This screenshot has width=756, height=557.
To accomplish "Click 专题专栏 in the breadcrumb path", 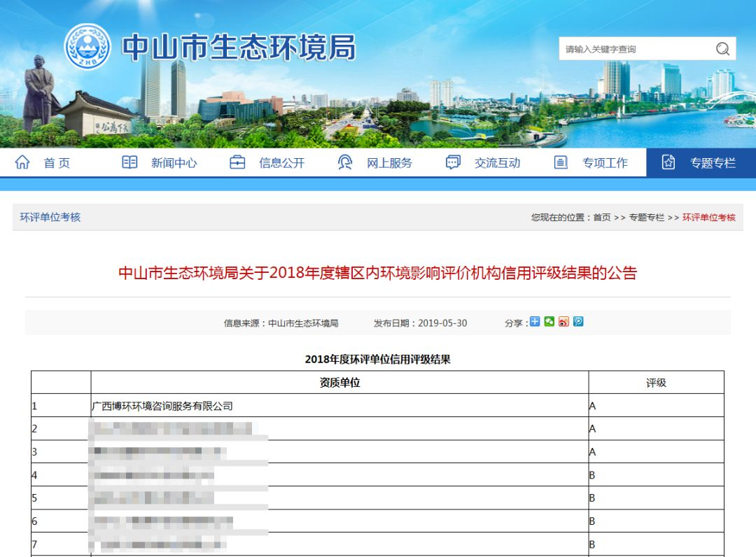I will click(646, 218).
